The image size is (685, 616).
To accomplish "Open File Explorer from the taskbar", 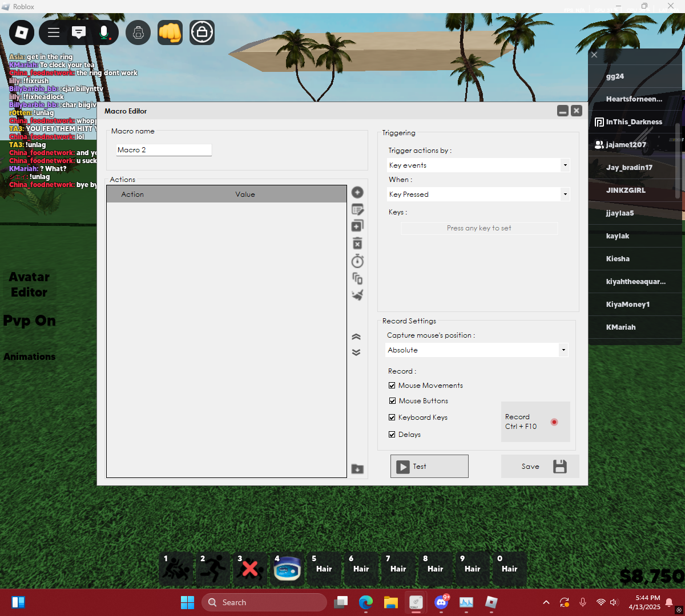I will [x=391, y=602].
